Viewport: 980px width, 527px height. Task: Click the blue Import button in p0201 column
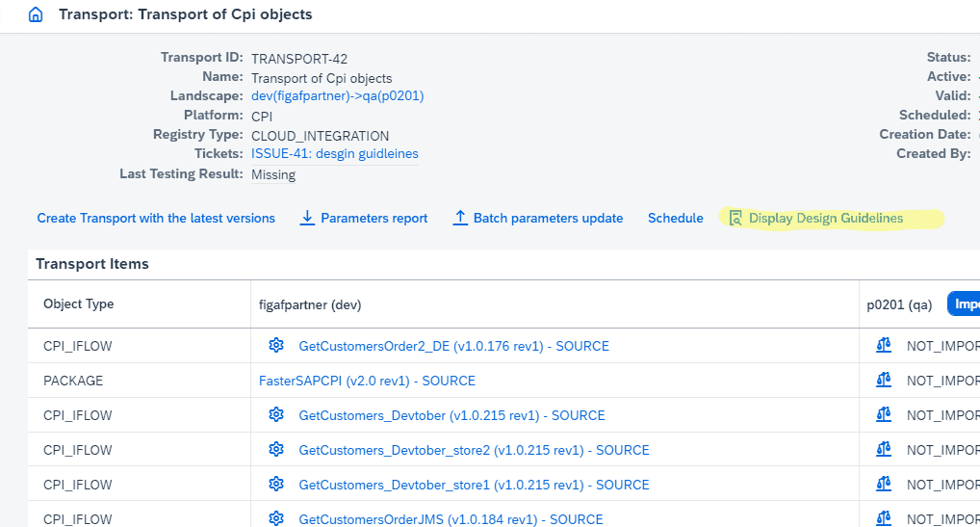tap(964, 303)
